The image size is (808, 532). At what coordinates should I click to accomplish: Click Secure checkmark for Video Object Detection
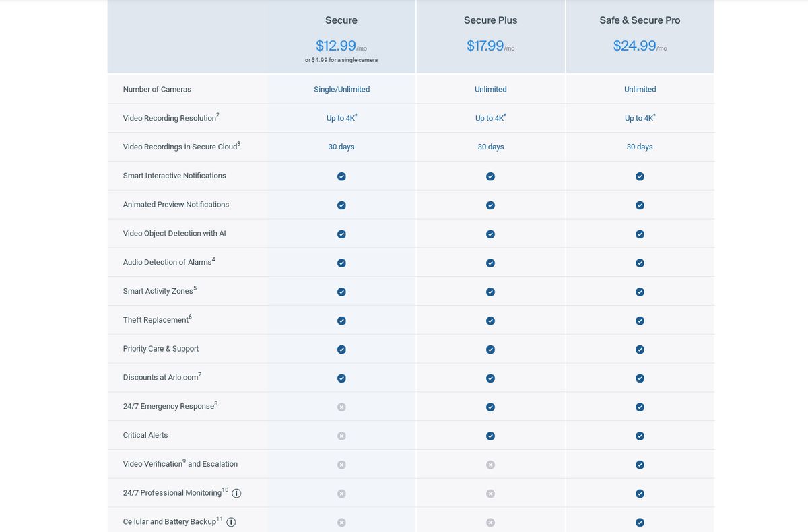[x=341, y=234]
